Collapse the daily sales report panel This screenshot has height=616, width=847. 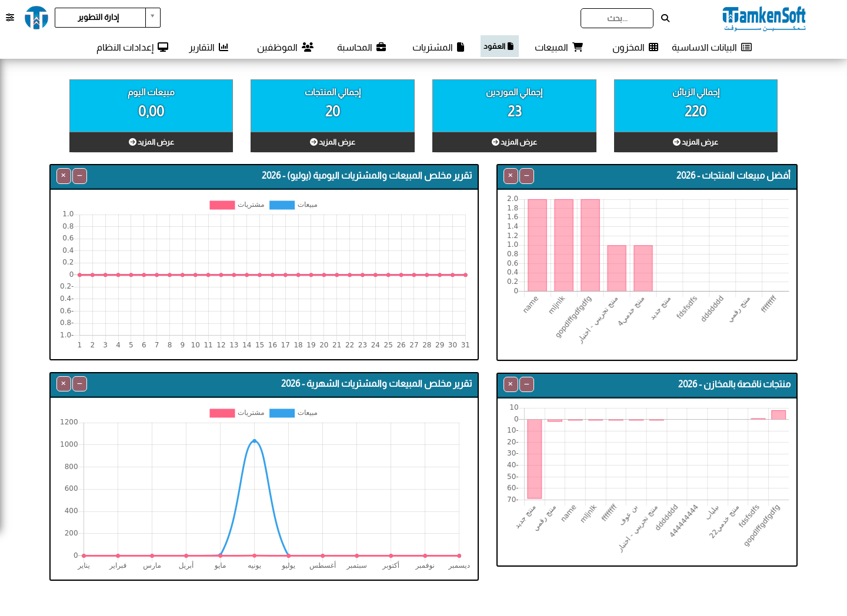[79, 176]
